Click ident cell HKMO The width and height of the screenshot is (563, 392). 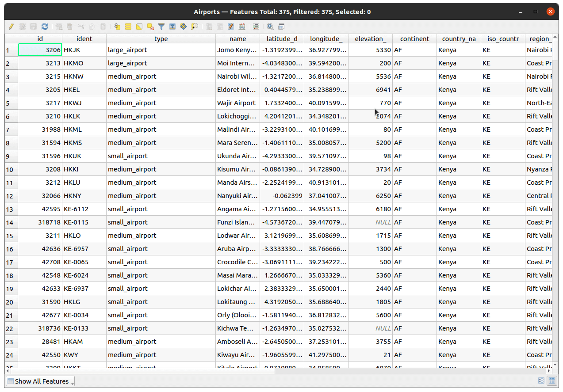tap(84, 63)
